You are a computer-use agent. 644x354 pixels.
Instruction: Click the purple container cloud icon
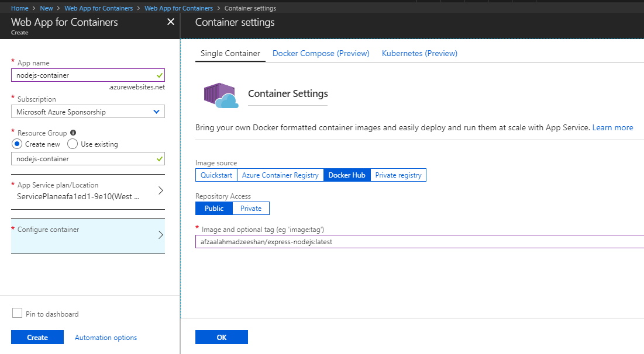221,95
